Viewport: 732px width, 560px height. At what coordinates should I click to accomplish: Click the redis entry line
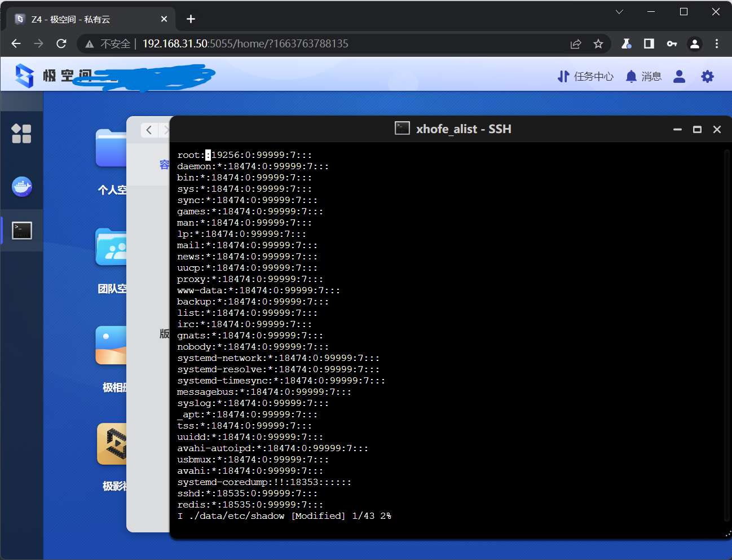[x=250, y=505]
